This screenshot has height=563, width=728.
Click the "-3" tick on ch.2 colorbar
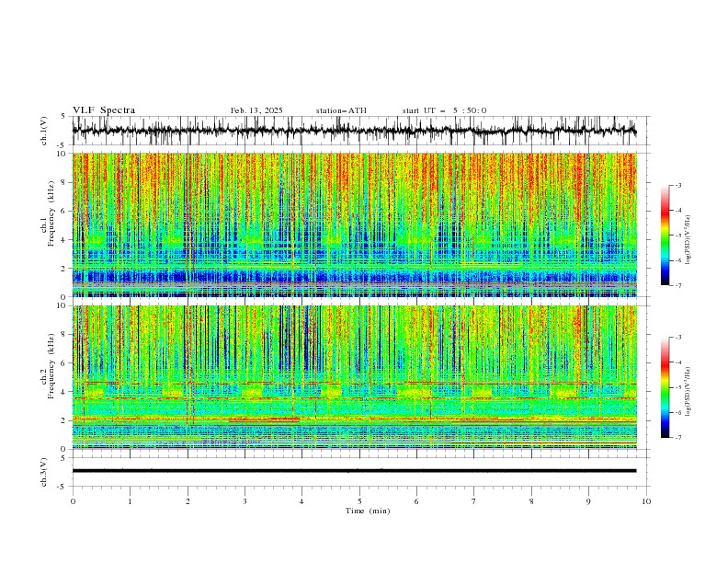pyautogui.click(x=678, y=338)
